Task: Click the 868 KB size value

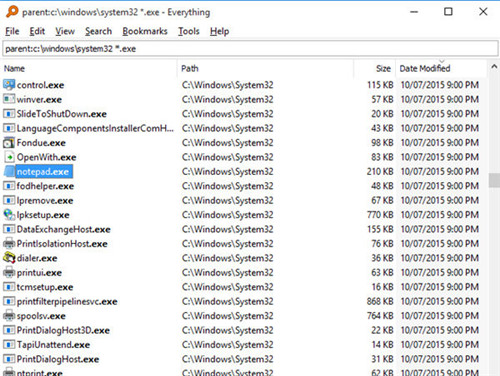Action: pos(380,301)
